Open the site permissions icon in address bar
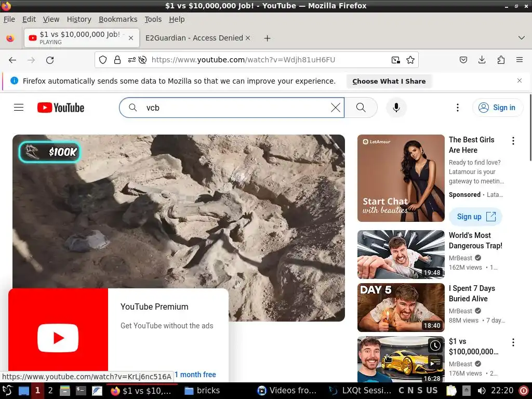532x399 pixels. 131,60
